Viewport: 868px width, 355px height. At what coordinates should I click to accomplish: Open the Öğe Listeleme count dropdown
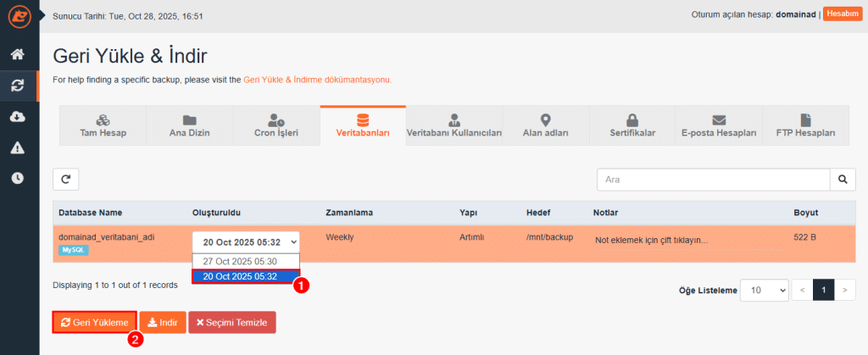[764, 290]
